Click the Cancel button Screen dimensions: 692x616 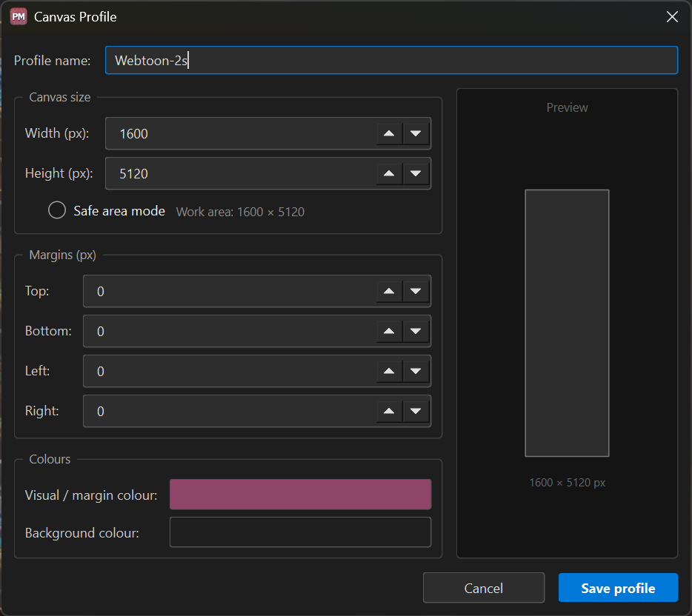(484, 588)
